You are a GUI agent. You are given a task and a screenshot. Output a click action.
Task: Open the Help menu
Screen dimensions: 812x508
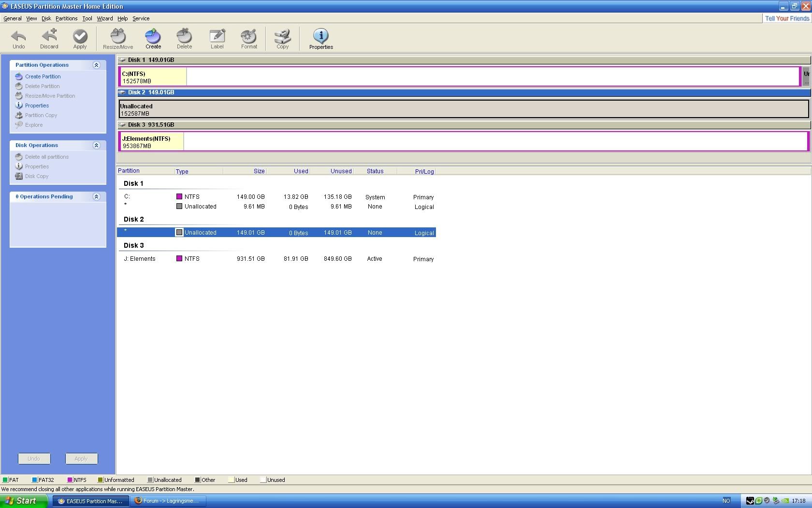[123, 18]
